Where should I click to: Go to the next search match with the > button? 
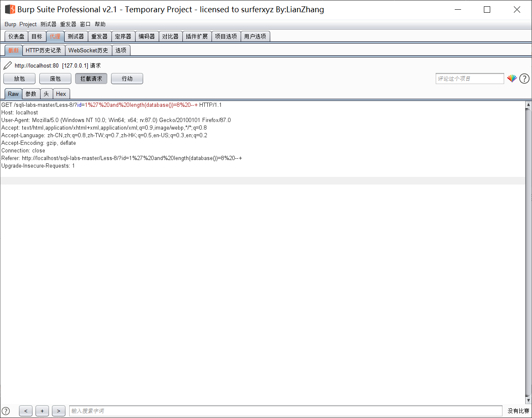click(59, 411)
